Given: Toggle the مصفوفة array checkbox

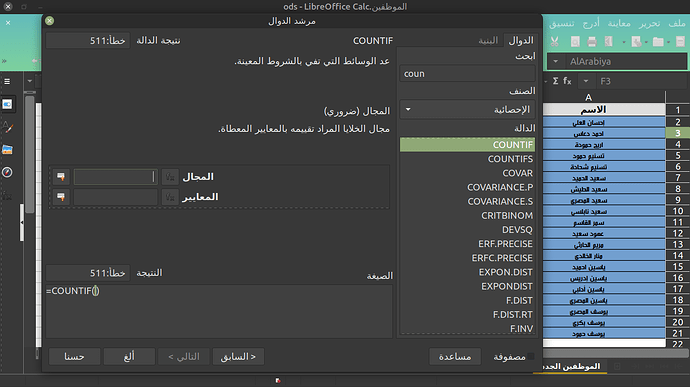Looking at the screenshot, I should click(531, 356).
